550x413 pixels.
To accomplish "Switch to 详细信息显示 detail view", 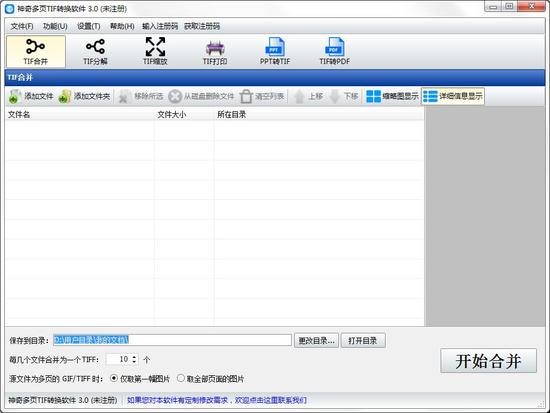I will (453, 96).
